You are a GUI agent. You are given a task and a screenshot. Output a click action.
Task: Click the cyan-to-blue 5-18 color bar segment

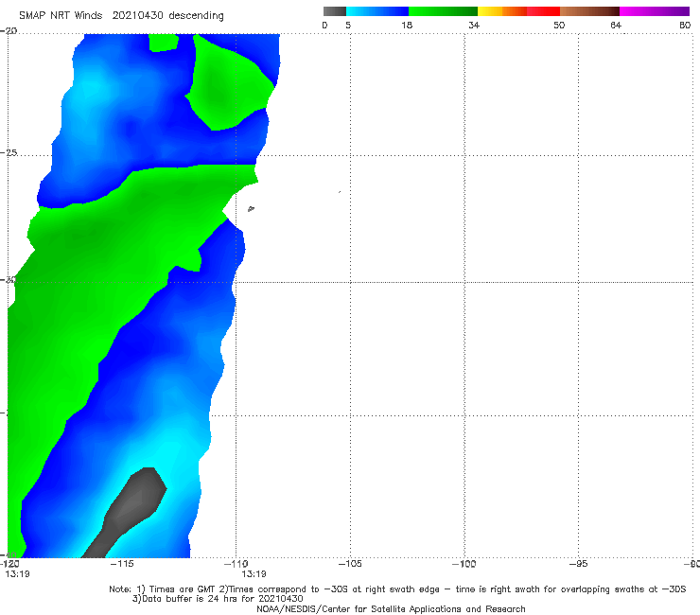click(377, 11)
